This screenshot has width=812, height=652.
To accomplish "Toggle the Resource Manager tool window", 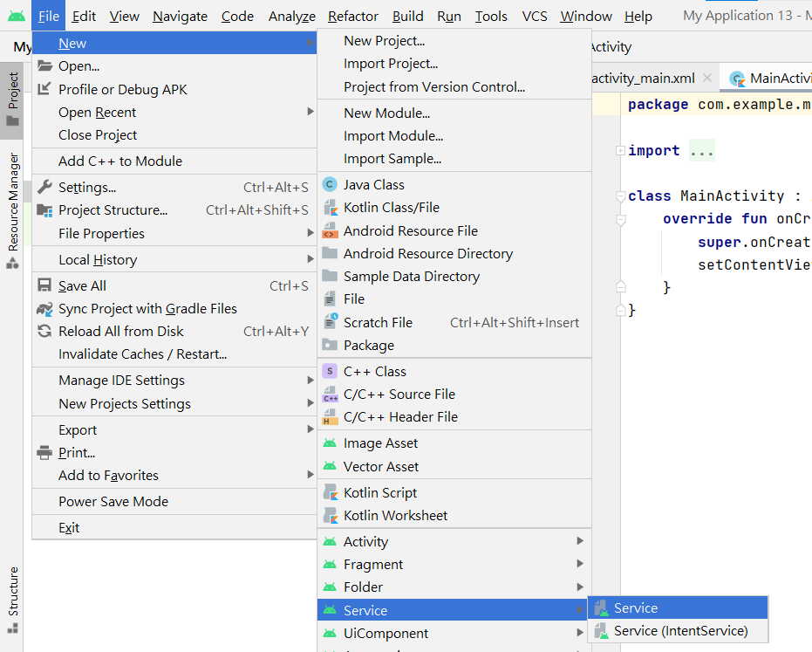I will tap(12, 209).
